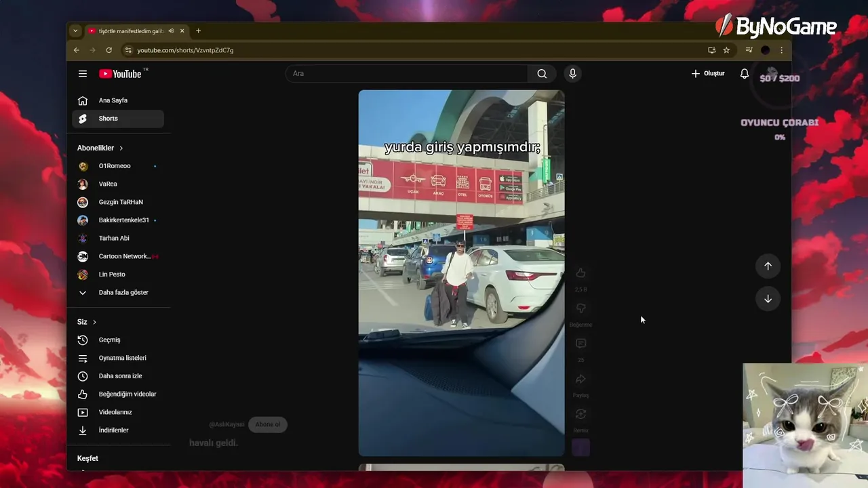This screenshot has height=488, width=868.
Task: Open İndirilenler downloads
Action: click(118, 430)
